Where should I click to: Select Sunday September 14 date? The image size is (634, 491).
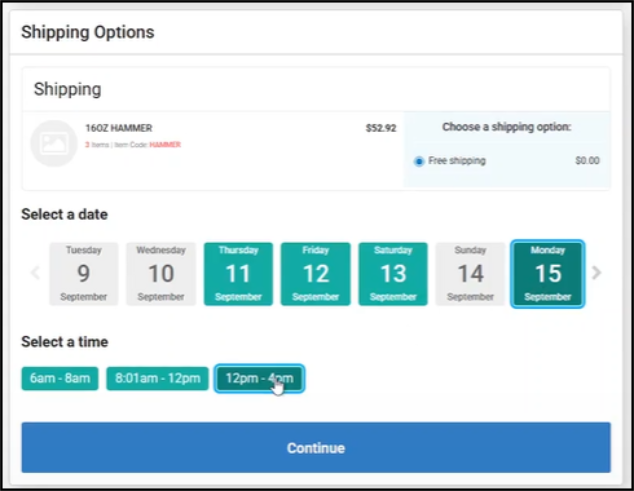470,274
